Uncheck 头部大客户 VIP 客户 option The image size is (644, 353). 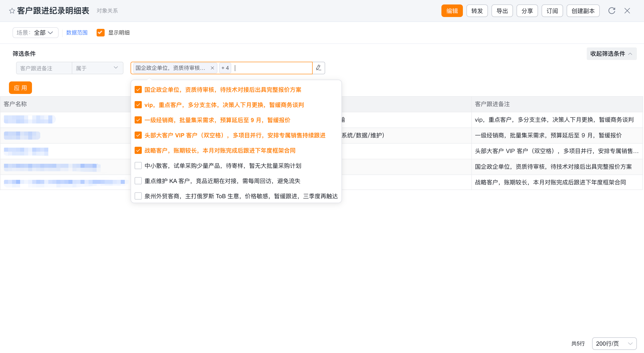pyautogui.click(x=138, y=135)
